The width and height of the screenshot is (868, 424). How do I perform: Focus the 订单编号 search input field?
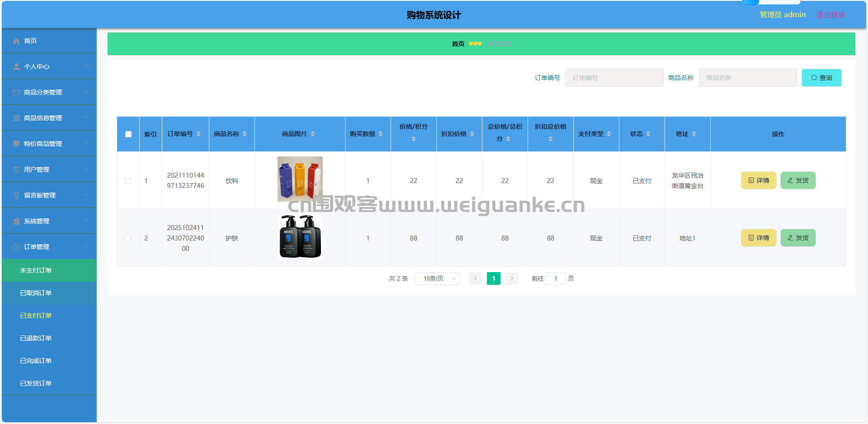[x=614, y=78]
